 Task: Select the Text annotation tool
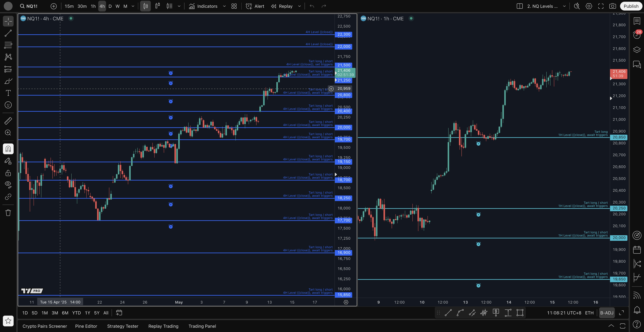pos(8,93)
